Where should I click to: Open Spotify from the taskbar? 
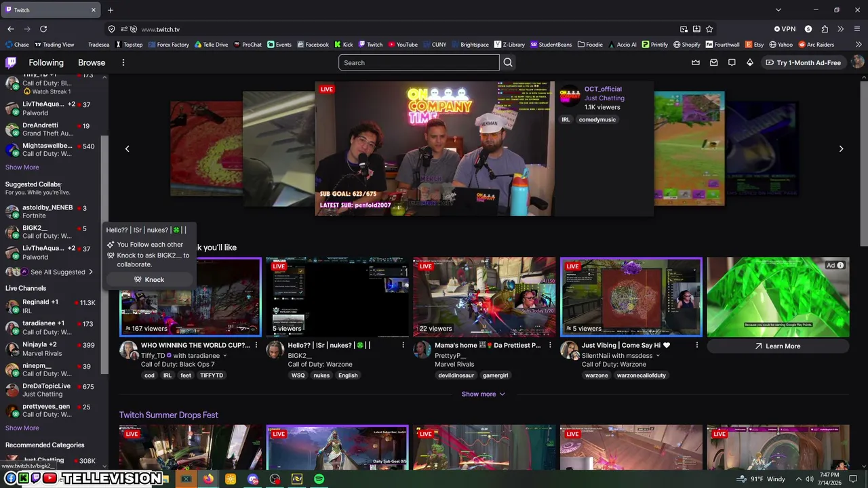pyautogui.click(x=319, y=479)
